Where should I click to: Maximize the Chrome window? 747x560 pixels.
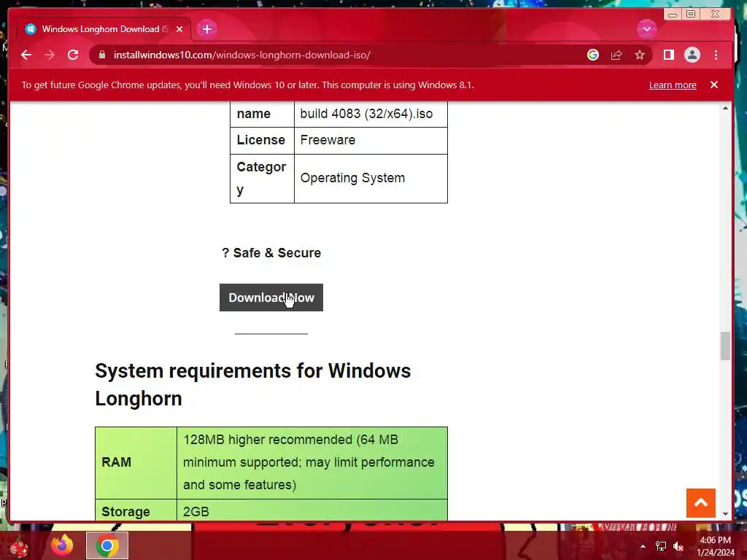click(x=691, y=15)
